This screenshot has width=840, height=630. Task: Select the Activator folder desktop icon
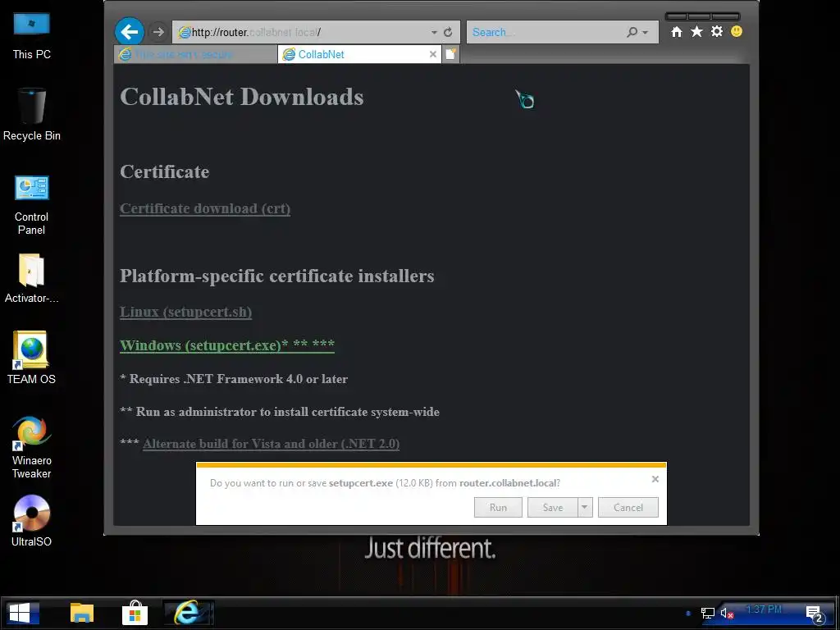coord(32,279)
